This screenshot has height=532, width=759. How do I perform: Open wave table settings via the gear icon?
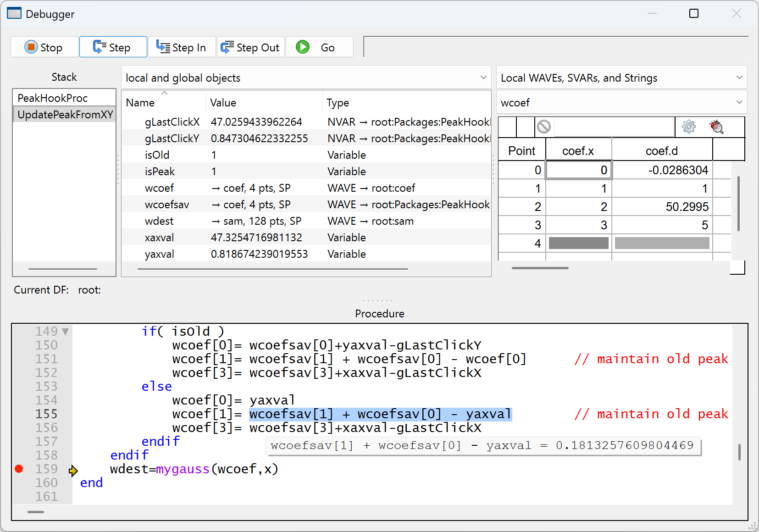[x=688, y=127]
